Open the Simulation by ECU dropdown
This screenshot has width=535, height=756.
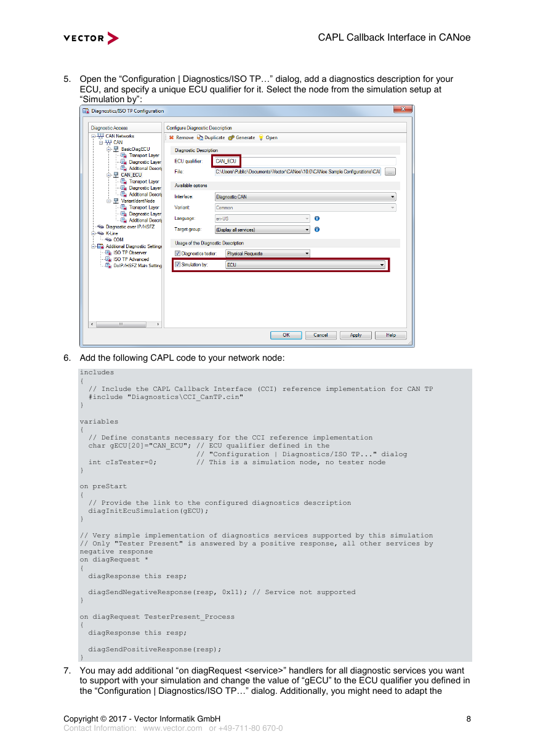pos(305,265)
